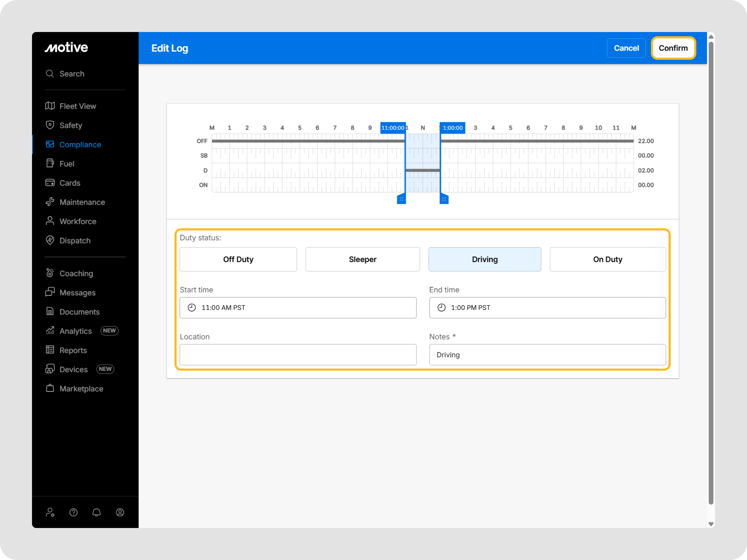Screen dimensions: 747x560
Task: Open the Dispatch sidebar icon
Action: point(50,240)
